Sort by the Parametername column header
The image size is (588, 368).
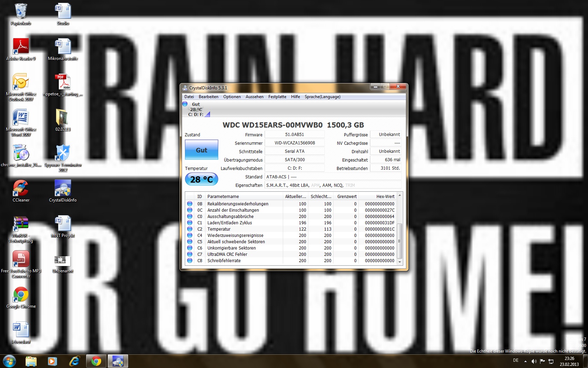point(244,197)
